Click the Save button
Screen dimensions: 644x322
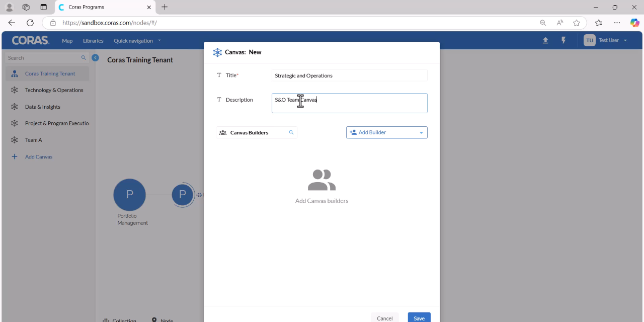click(419, 318)
